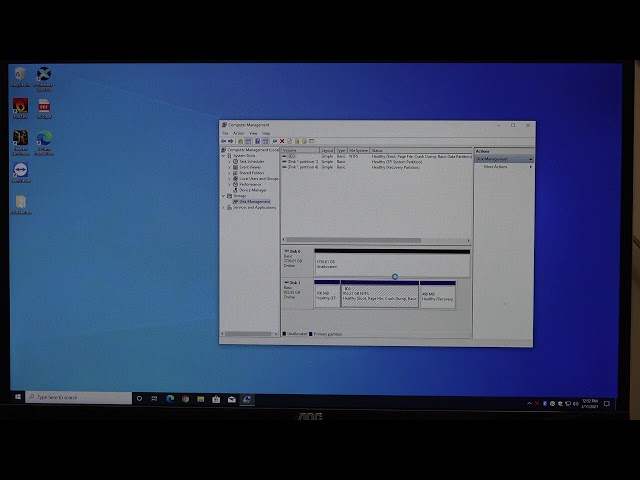The height and width of the screenshot is (480, 640).
Task: Select the 498 MB Recovery partition block
Action: tap(438, 294)
